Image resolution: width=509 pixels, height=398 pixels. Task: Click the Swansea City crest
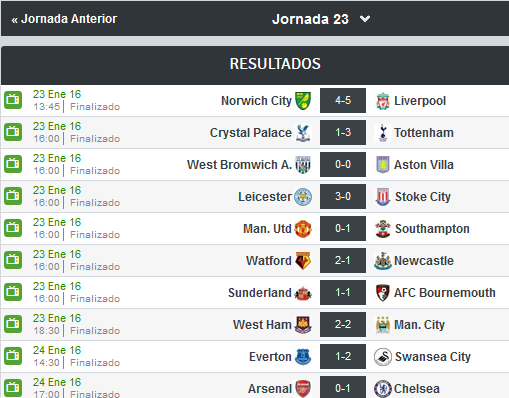(x=383, y=357)
